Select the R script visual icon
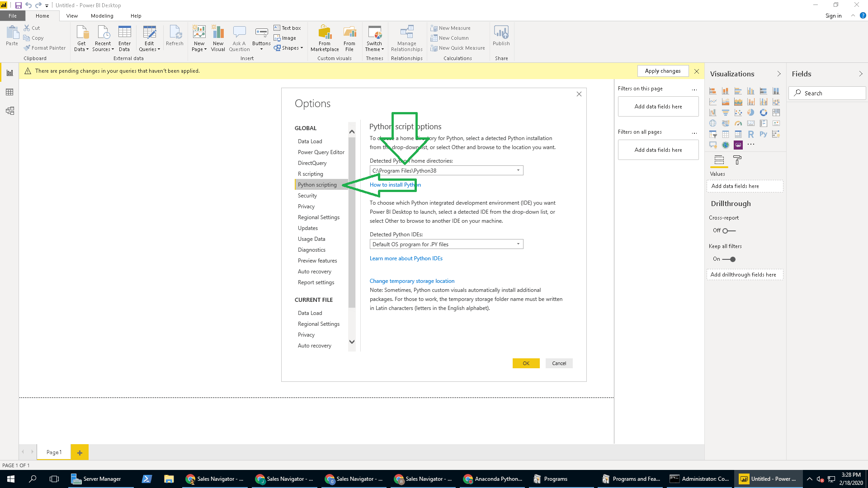This screenshot has width=868, height=488. tap(750, 134)
